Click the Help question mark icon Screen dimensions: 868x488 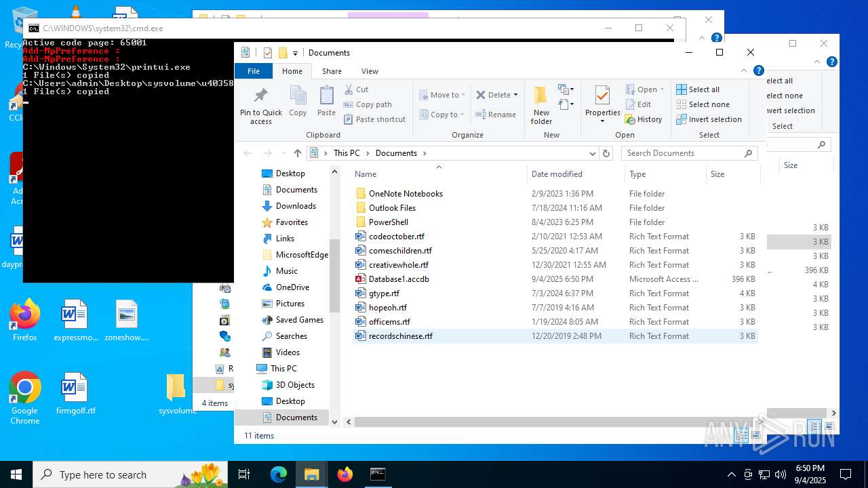tap(759, 70)
